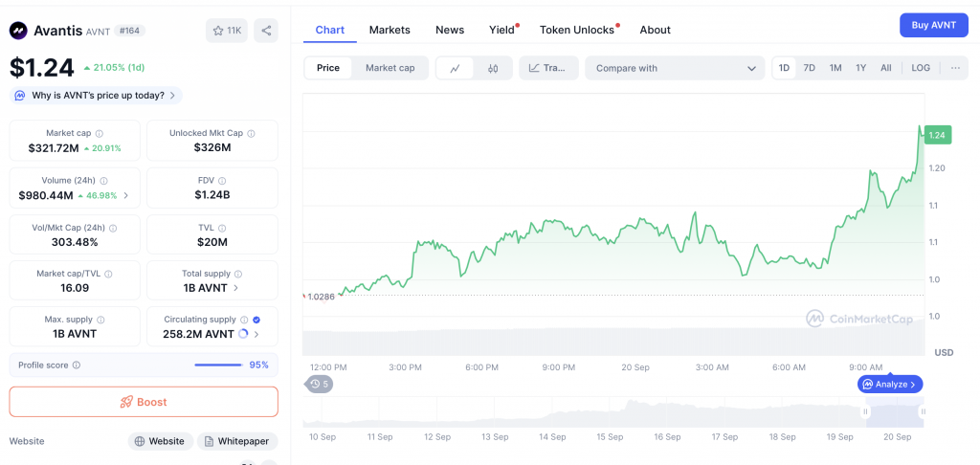Viewport: 980px width, 465px height.
Task: Add AVNT to watchlist via star button
Action: (x=227, y=31)
